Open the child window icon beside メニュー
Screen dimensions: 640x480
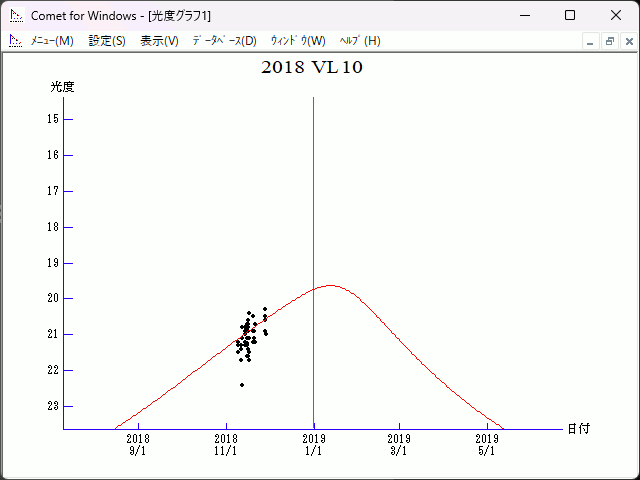point(15,41)
